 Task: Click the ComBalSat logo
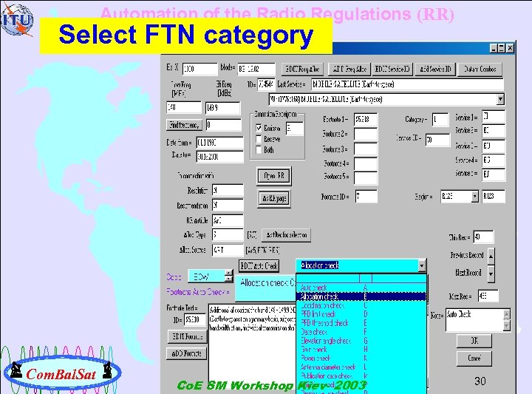point(62,373)
